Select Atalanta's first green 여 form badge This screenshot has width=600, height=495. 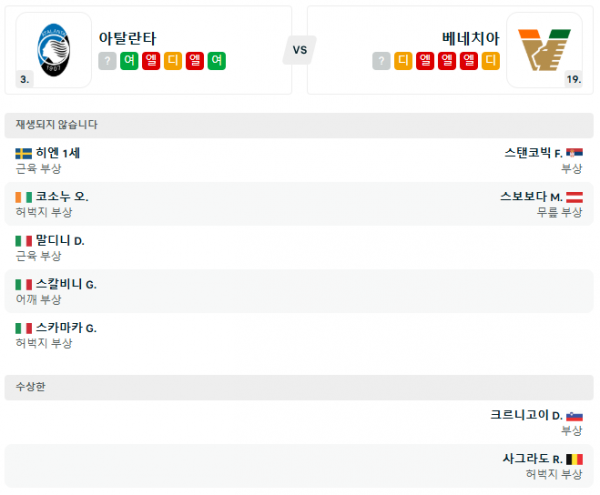coord(129,61)
